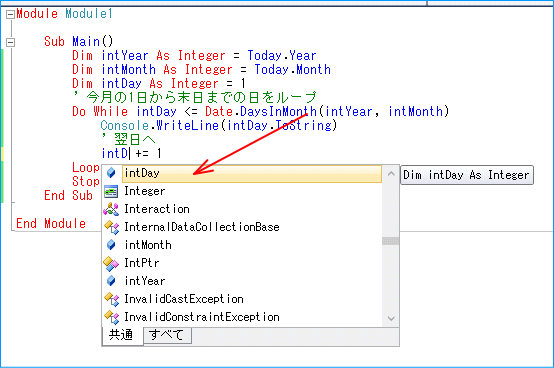The image size is (554, 368).
Task: Click the intYear variable icon
Action: point(111,281)
